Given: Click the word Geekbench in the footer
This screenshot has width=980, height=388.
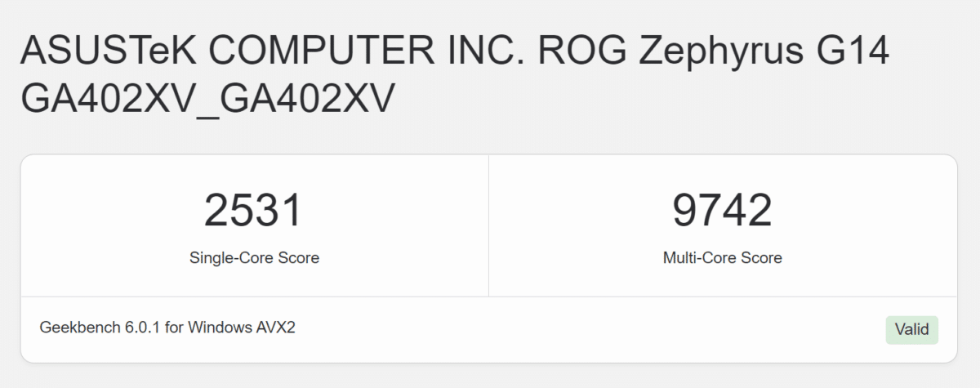Looking at the screenshot, I should [80, 328].
